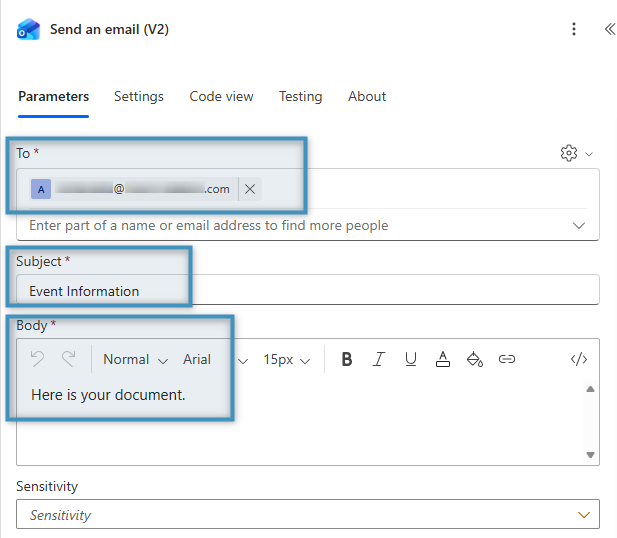Open the Sensitivity dropdown
The image size is (617, 538).
308,514
